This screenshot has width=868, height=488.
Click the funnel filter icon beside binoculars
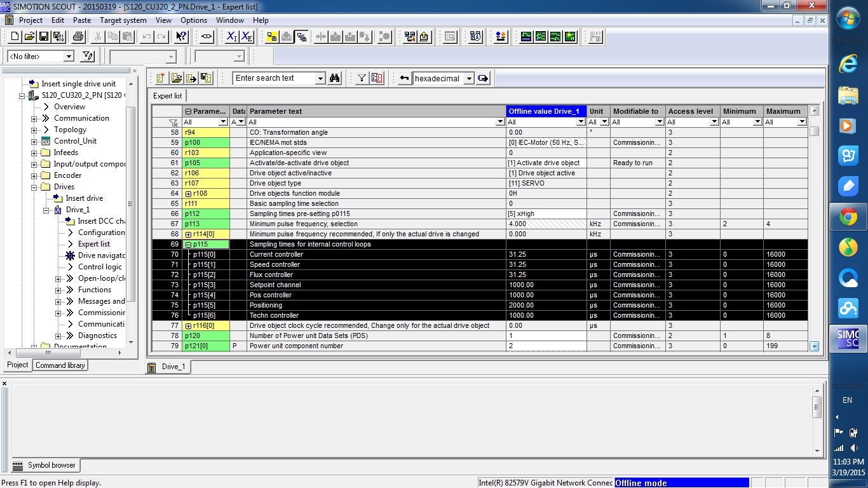pos(362,78)
